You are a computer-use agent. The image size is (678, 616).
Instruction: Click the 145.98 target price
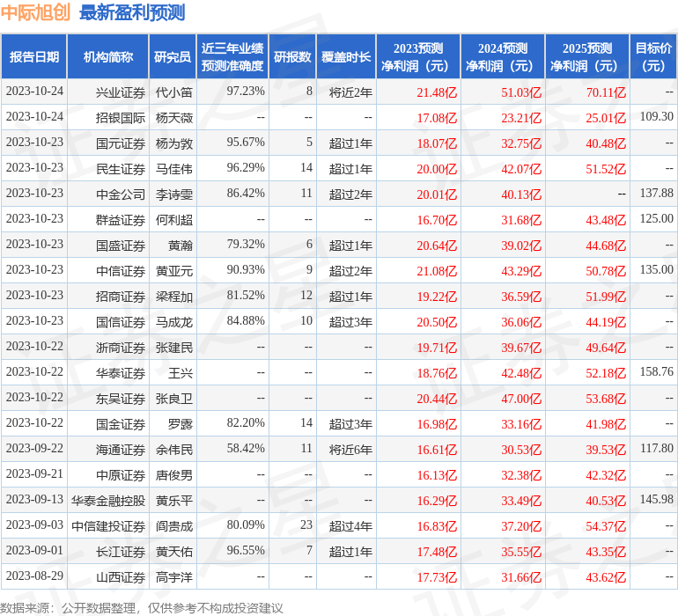(x=656, y=499)
